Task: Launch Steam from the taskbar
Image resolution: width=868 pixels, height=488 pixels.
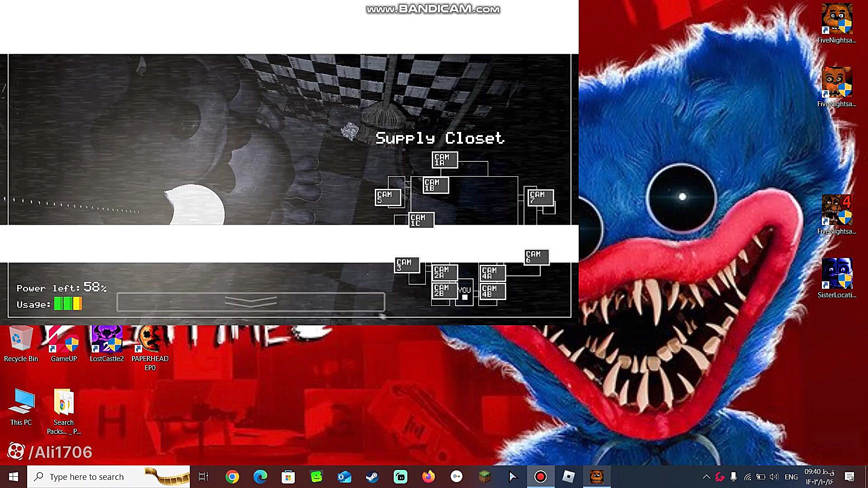Action: click(373, 477)
